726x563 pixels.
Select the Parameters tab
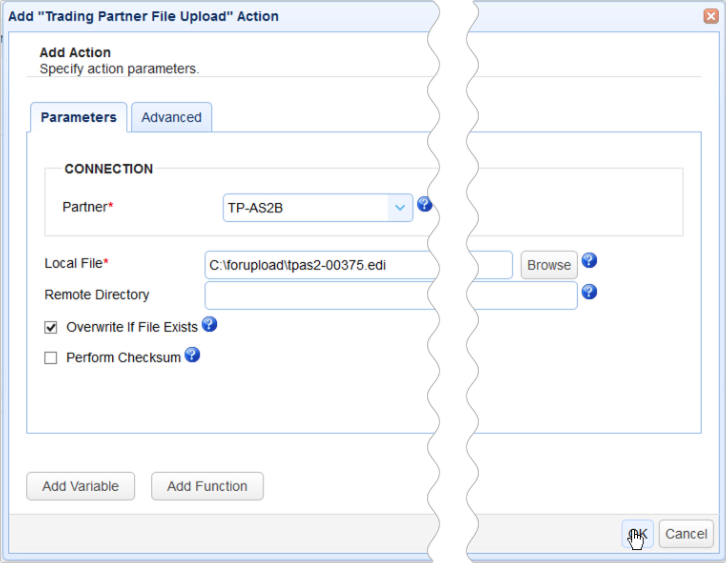pos(78,117)
